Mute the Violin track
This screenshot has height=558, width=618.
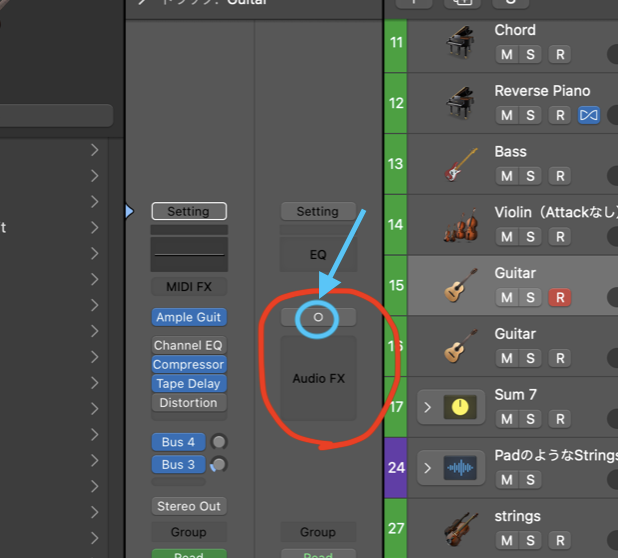[x=507, y=237]
